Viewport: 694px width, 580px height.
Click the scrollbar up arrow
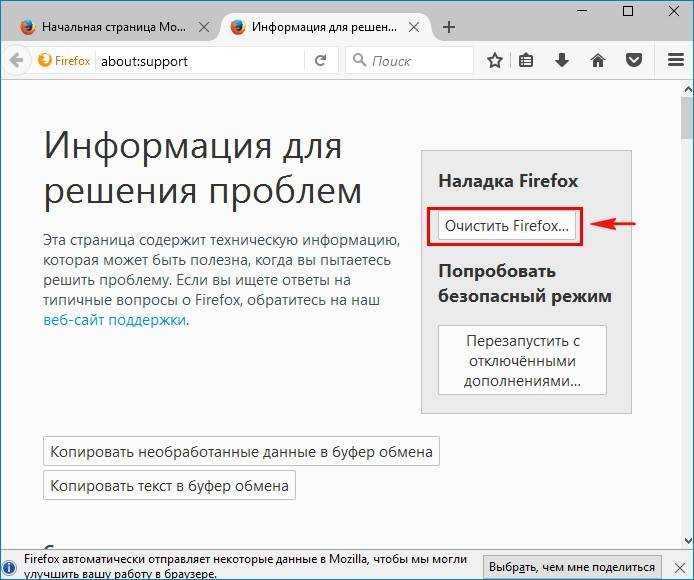[687, 89]
